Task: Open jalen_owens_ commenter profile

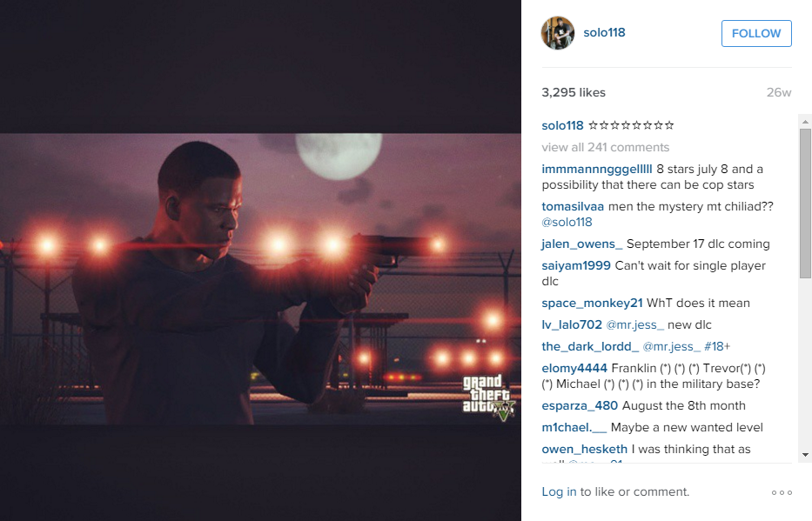Action: point(582,244)
